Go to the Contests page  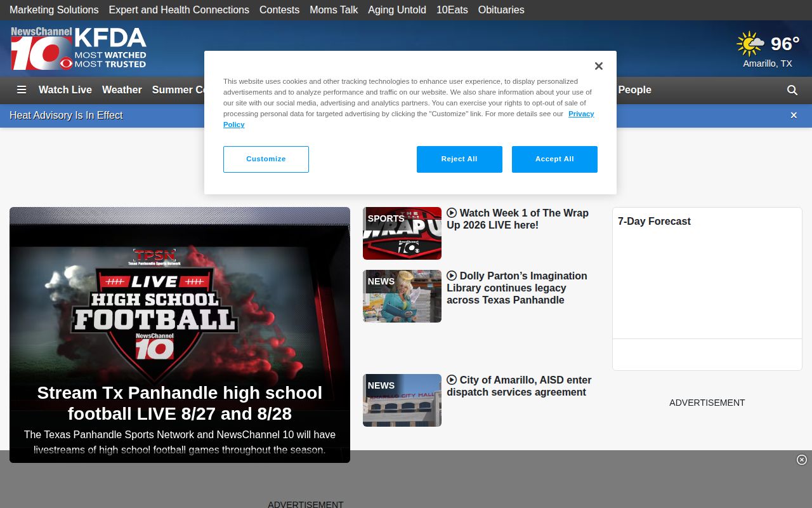click(279, 10)
